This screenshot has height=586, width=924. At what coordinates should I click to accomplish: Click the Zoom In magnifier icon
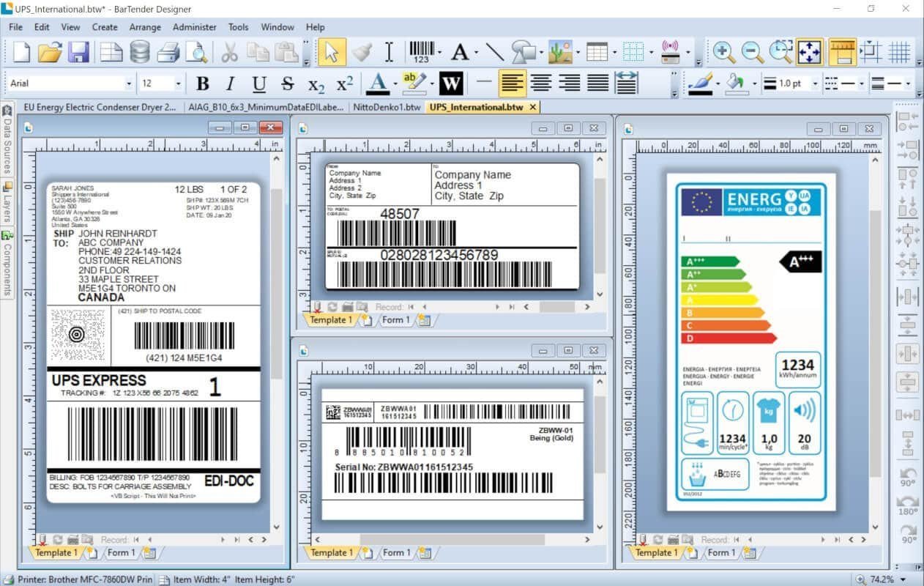click(724, 52)
